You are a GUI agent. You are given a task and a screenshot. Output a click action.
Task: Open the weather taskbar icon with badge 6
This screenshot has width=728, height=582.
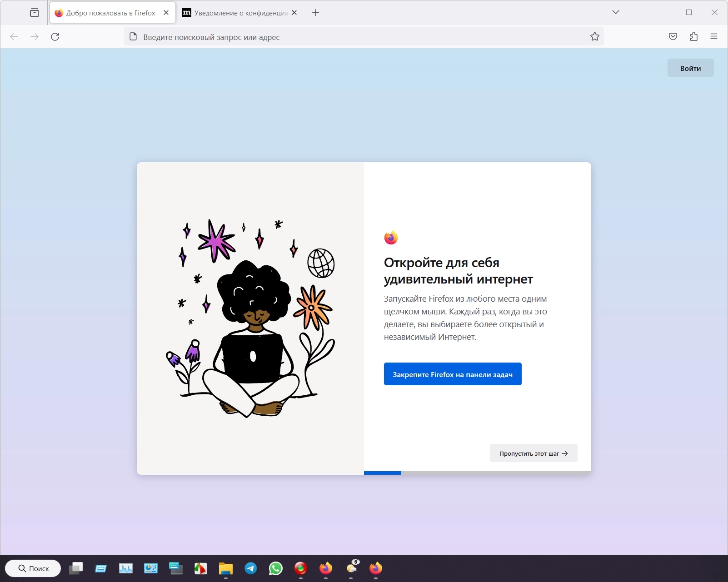pyautogui.click(x=352, y=568)
